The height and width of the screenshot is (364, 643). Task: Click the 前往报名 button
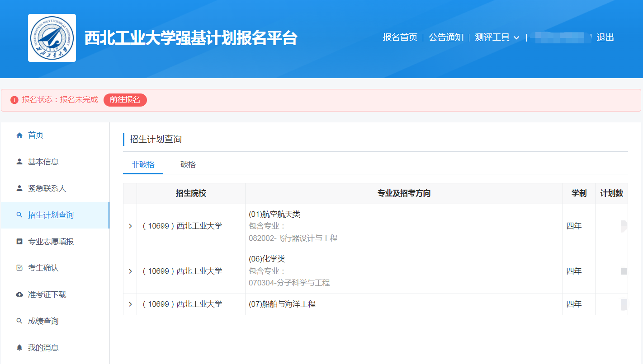tap(125, 100)
